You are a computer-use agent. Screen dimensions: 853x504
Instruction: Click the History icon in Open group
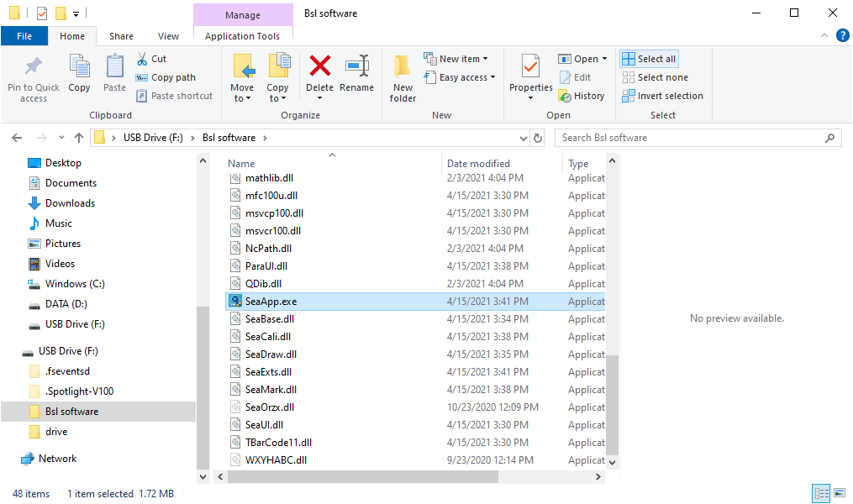[566, 96]
